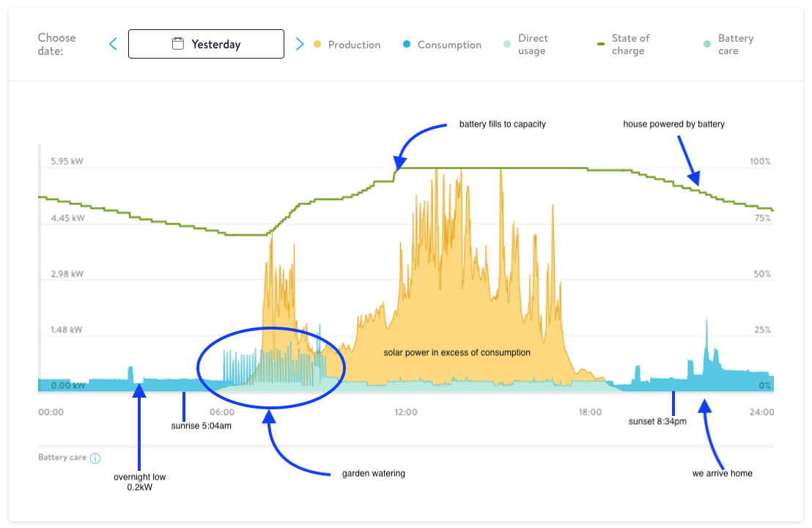The image size is (812, 528).
Task: Click the green State of charge line marker
Action: (x=601, y=44)
